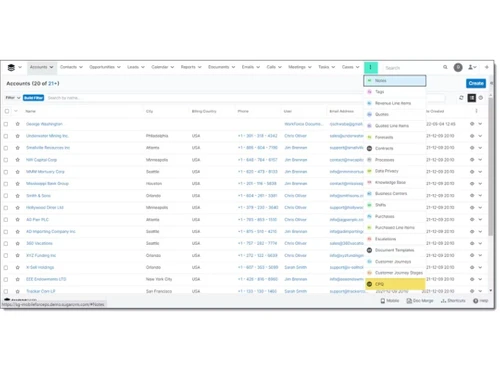Image resolution: width=500 pixels, height=375 pixels.
Task: Open the Mississippi Bank Group account link
Action: 47,184
